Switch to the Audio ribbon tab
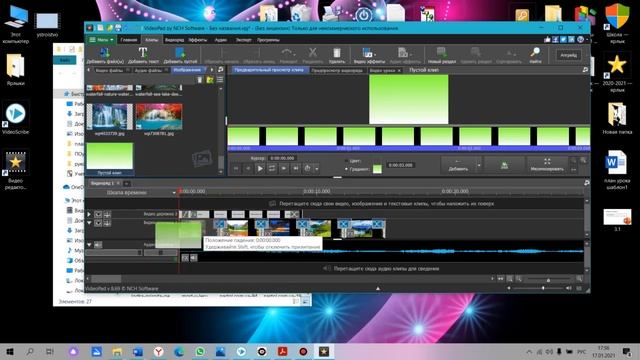 click(220, 40)
